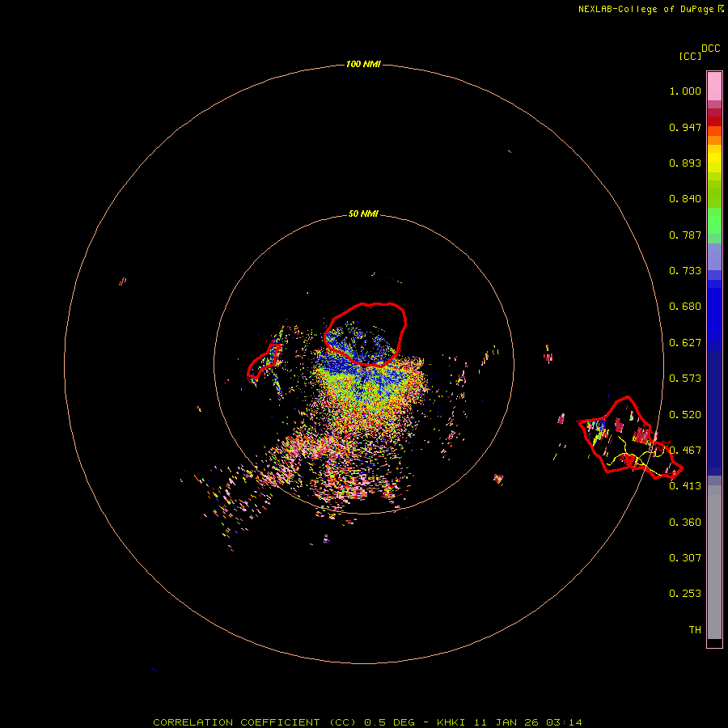The width and height of the screenshot is (728, 728).
Task: Click the TH threshold label
Action: coord(695,630)
